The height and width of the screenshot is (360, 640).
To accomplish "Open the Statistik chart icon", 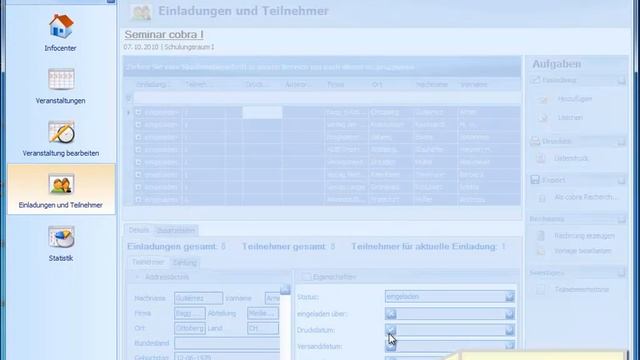I will pos(61,237).
